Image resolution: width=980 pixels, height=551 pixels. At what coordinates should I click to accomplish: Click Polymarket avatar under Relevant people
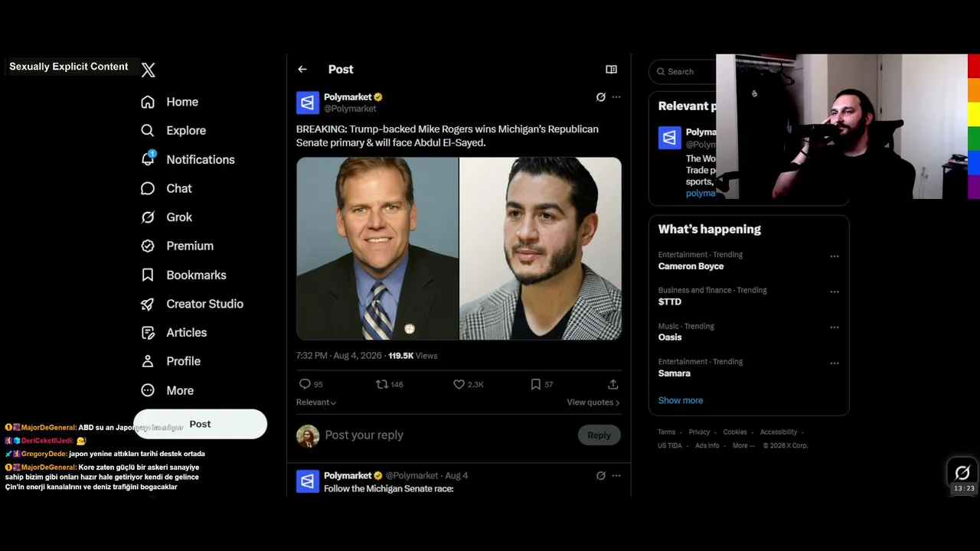(670, 138)
